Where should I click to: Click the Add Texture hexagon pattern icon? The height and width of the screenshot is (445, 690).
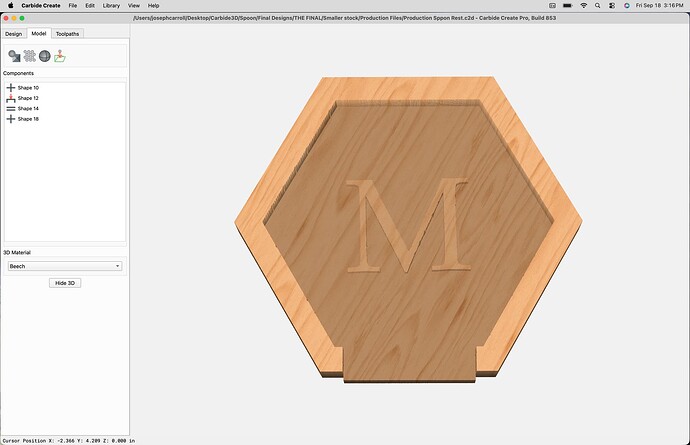tap(29, 56)
